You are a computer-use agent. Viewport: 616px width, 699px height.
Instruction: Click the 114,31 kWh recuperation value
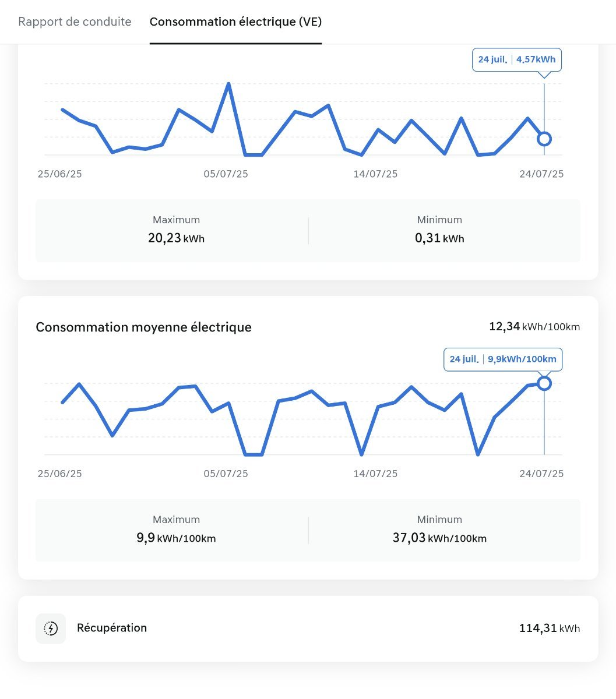pos(550,629)
